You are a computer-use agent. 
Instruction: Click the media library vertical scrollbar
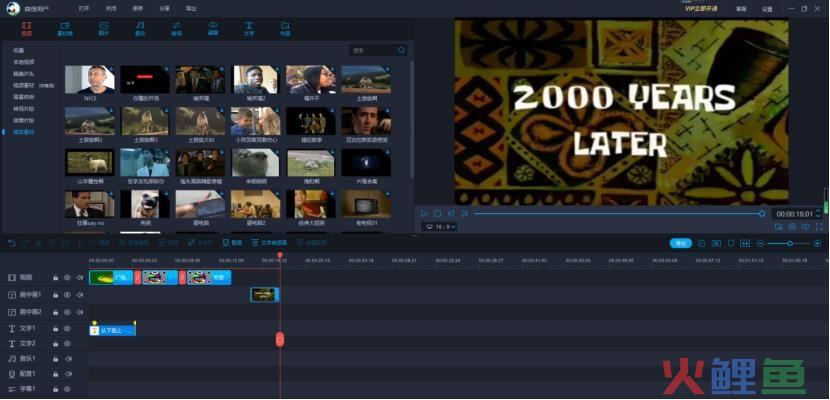[x=412, y=122]
